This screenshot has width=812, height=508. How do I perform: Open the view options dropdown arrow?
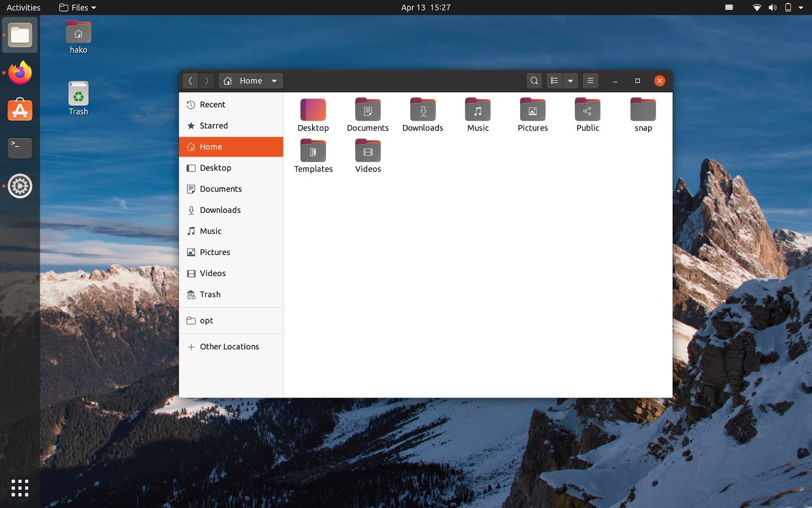click(x=570, y=81)
